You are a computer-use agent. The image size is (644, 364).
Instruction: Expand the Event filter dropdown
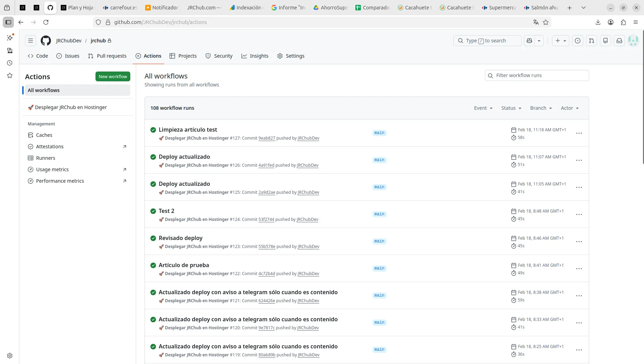click(483, 108)
